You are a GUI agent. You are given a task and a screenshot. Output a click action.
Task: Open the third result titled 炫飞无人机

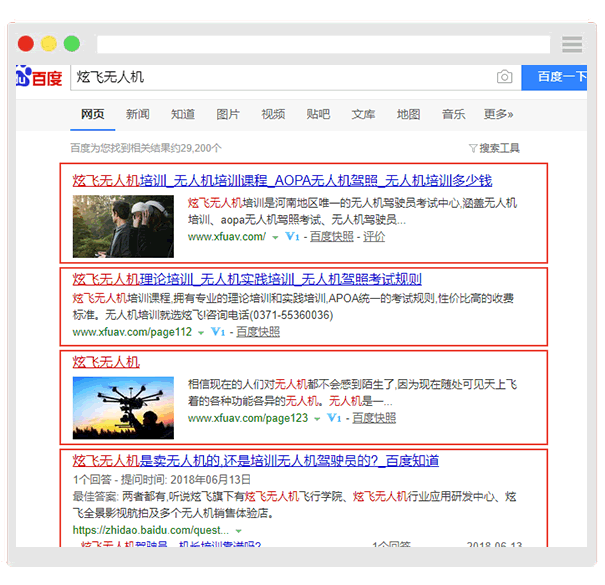(106, 362)
